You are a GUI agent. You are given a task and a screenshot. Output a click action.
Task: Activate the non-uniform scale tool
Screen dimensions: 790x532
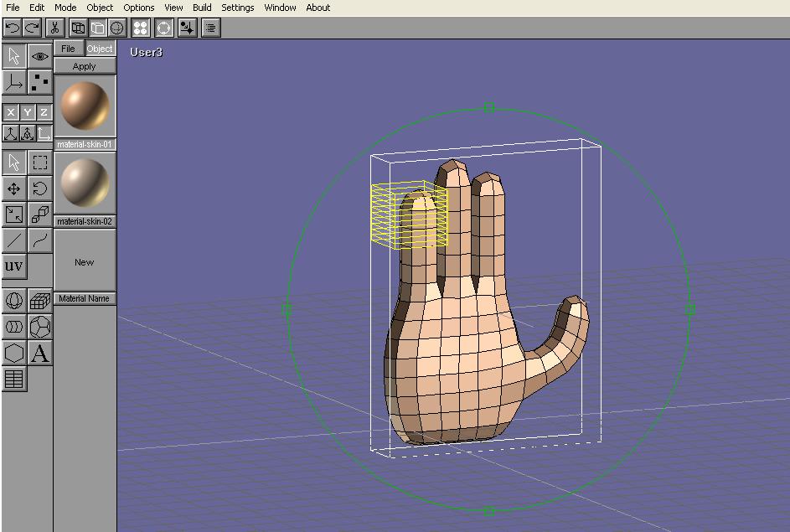point(14,214)
